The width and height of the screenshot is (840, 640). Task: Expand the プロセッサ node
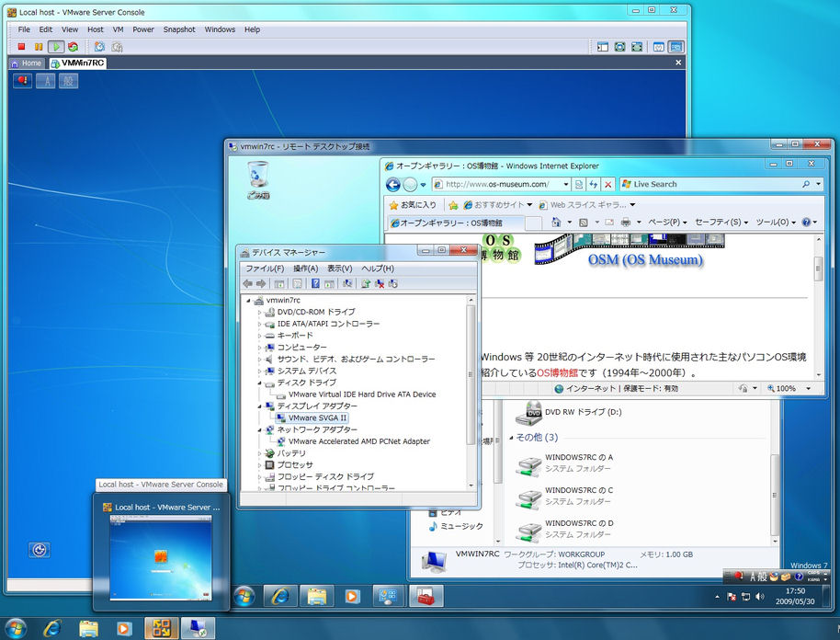click(x=259, y=465)
